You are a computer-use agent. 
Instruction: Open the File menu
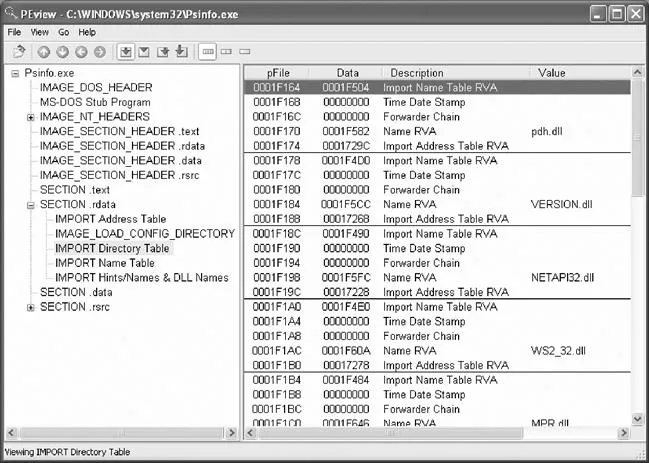[x=14, y=32]
